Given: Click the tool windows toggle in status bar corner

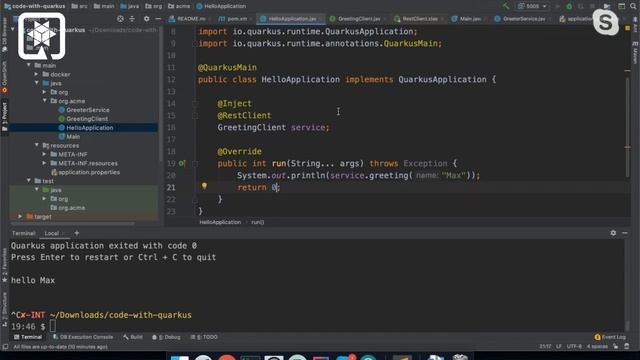Looking at the screenshot, I should 5,347.
